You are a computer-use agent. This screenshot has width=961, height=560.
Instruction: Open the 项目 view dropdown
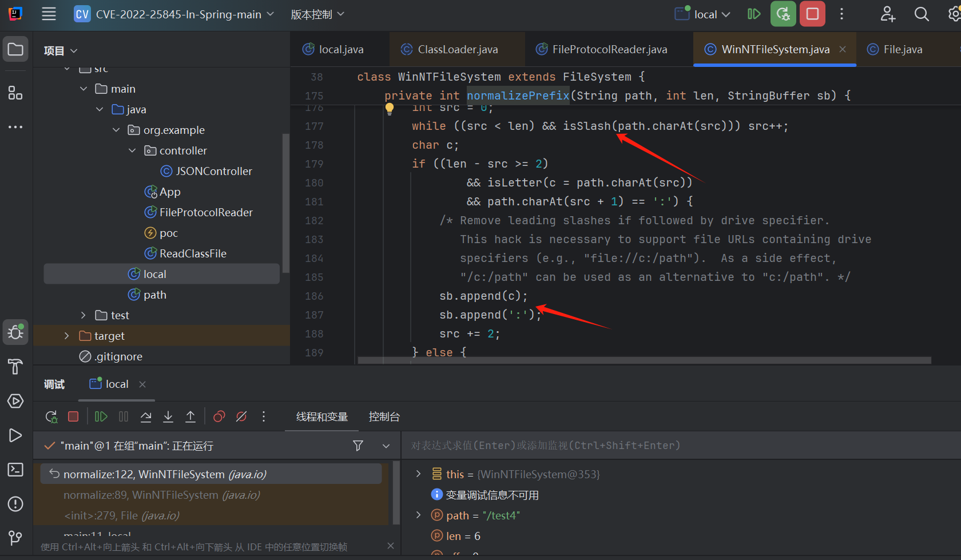[60, 51]
